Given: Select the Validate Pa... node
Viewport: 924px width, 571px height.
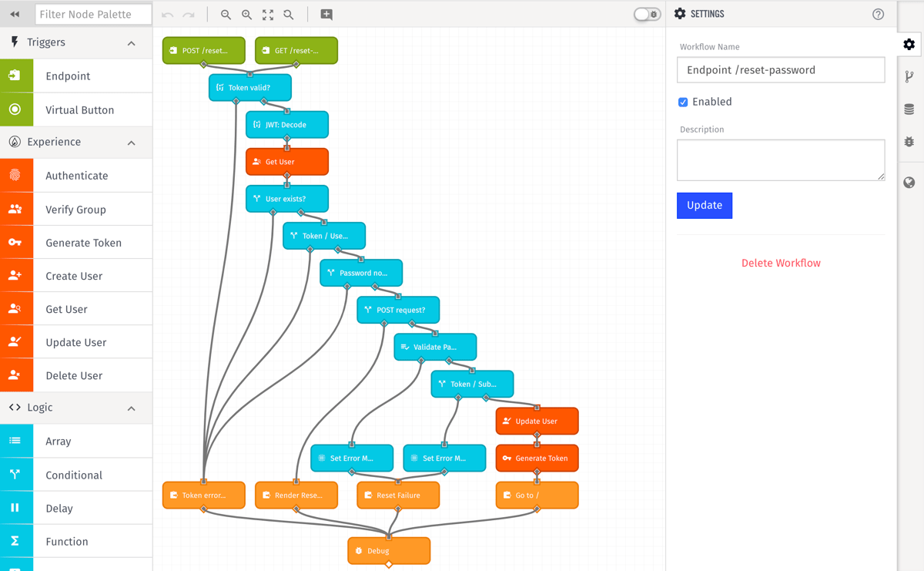Looking at the screenshot, I should point(435,347).
